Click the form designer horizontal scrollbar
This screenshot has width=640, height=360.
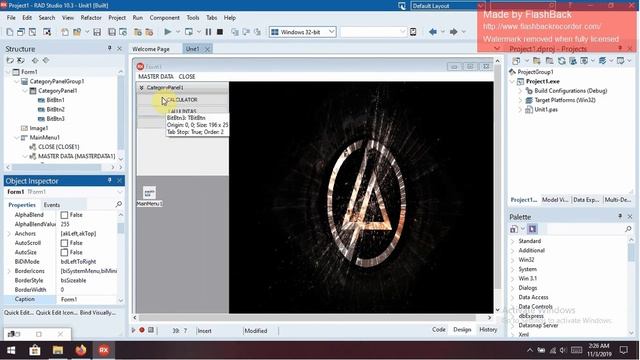coord(312,317)
